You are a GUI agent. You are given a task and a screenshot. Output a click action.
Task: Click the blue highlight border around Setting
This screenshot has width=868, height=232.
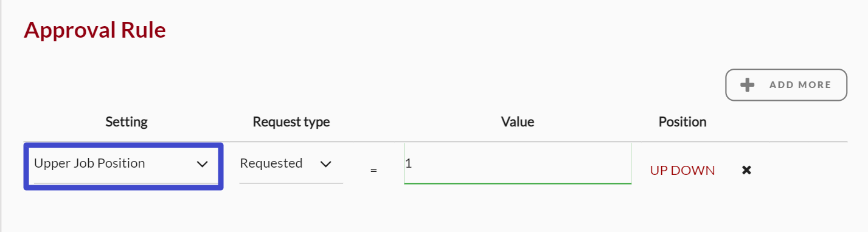(x=123, y=145)
